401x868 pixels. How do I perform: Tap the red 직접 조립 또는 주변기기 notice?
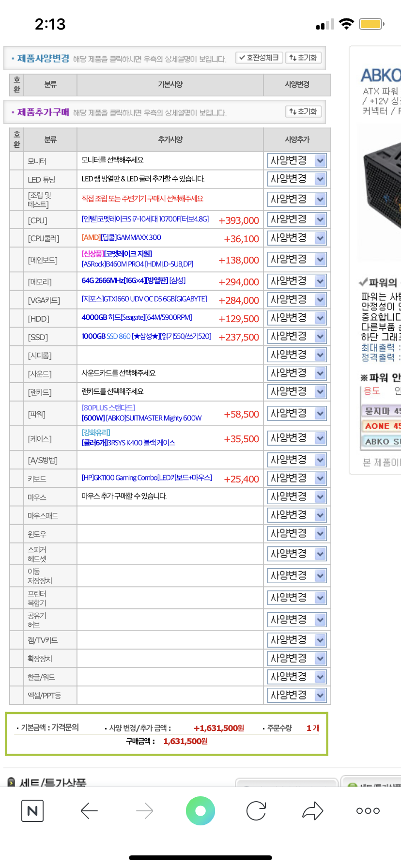tap(142, 199)
